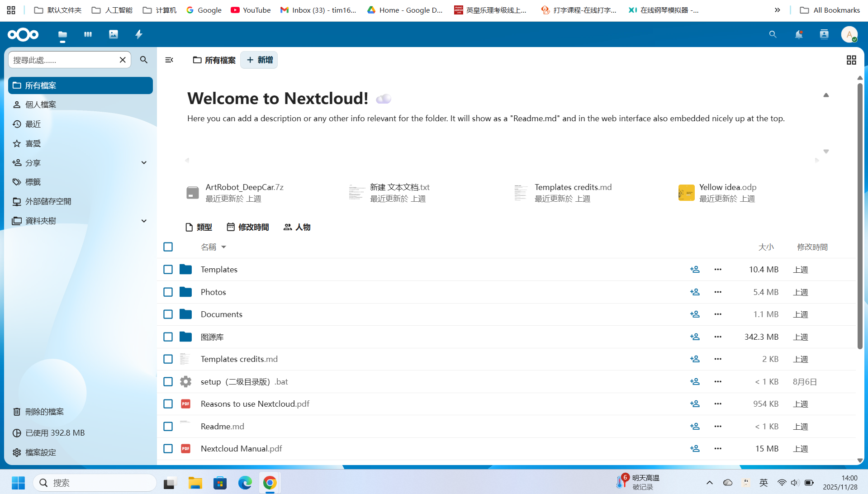The height and width of the screenshot is (494, 868).
Task: Open the 類型 filter dropdown
Action: [x=199, y=227]
